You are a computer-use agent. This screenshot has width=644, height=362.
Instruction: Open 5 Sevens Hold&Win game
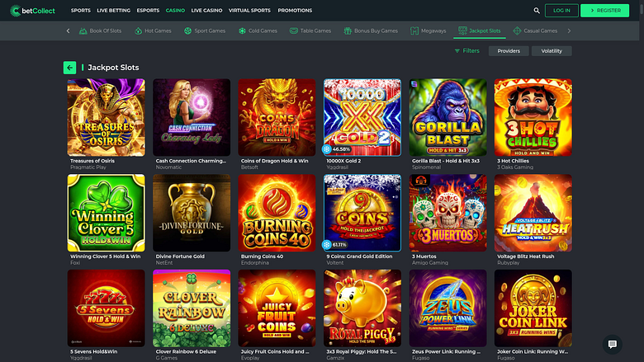point(106,308)
